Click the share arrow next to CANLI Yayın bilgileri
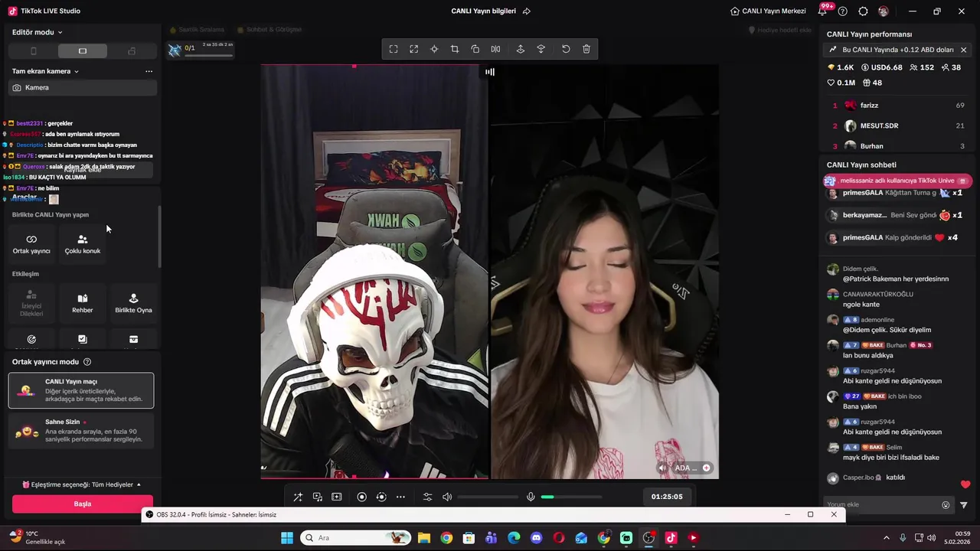 pos(526,11)
